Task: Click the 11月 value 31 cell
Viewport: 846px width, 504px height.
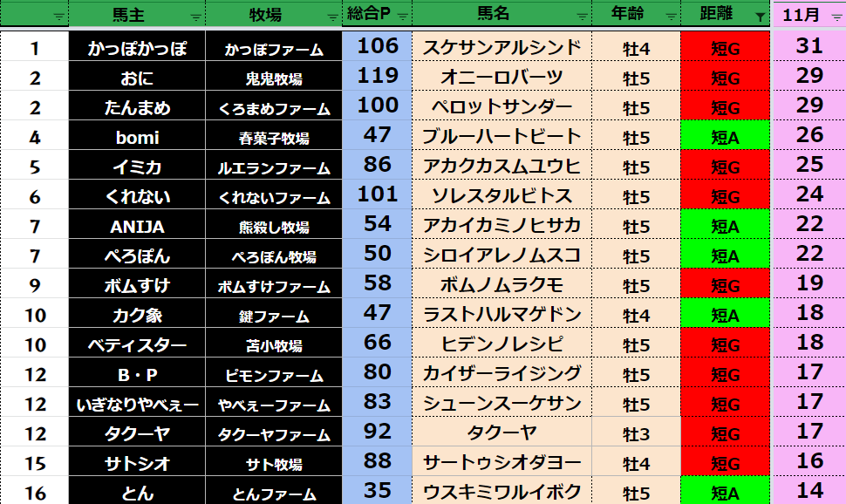Action: point(809,47)
